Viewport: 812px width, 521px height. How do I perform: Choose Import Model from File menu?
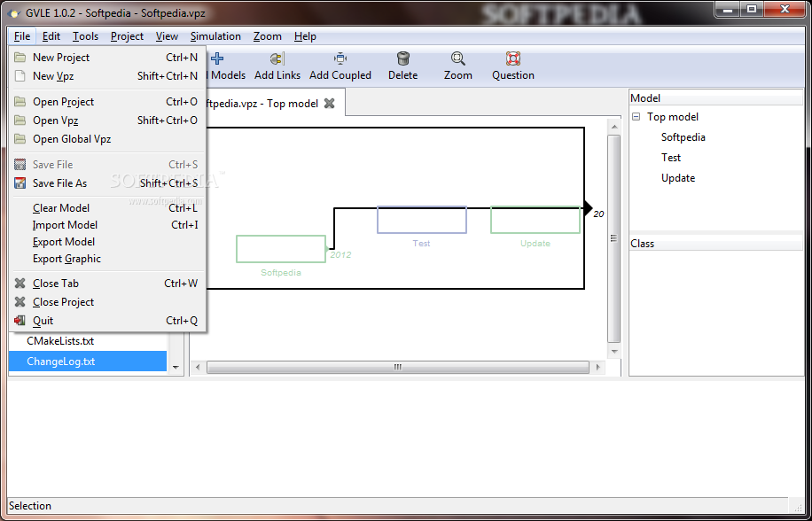107,225
